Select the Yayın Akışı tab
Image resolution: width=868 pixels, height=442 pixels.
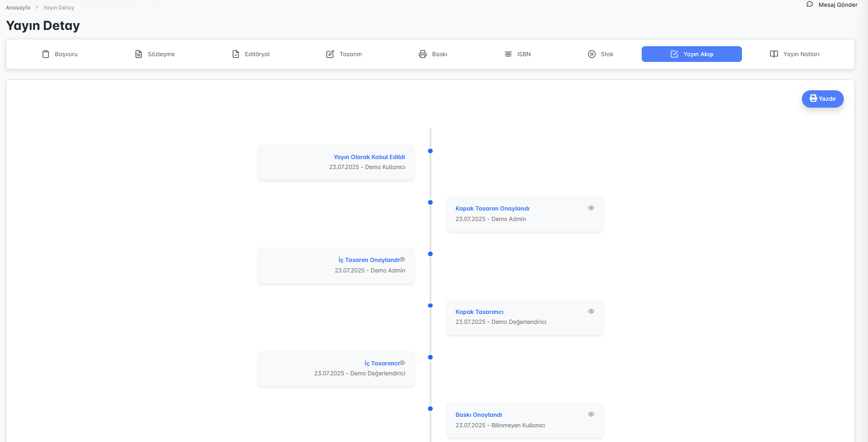click(x=692, y=54)
